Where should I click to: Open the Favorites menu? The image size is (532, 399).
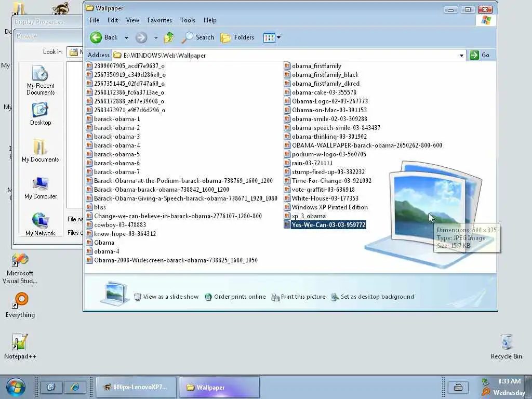click(159, 20)
